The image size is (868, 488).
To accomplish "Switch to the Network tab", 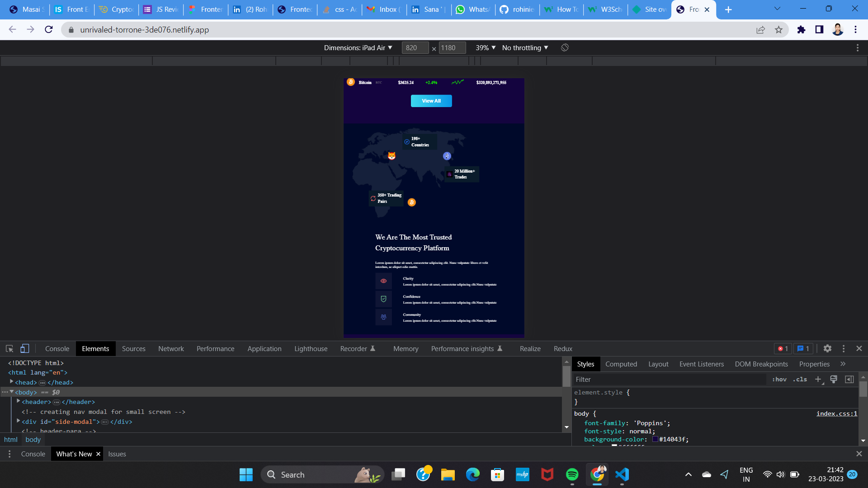I will point(171,348).
